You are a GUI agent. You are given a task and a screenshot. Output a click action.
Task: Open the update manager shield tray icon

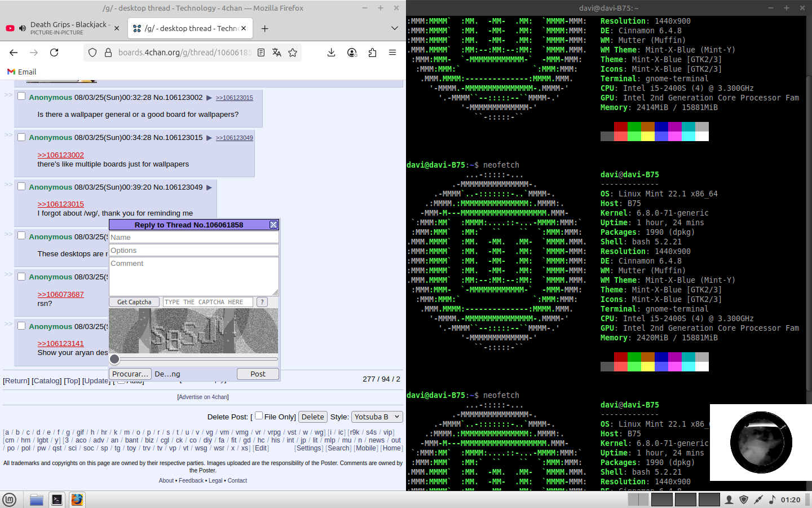(744, 500)
